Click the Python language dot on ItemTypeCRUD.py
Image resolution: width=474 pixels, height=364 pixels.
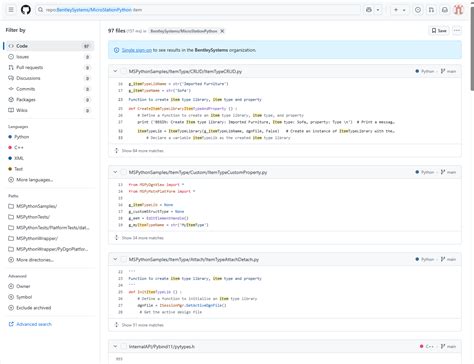coord(417,71)
